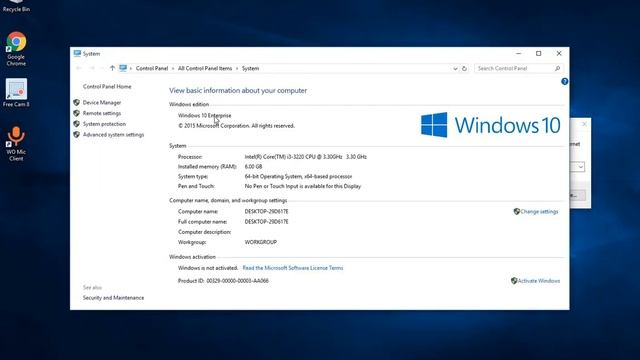This screenshot has height=360, width=640.
Task: Expand the chevron before Control Panel breadcrumb
Action: pos(131,69)
